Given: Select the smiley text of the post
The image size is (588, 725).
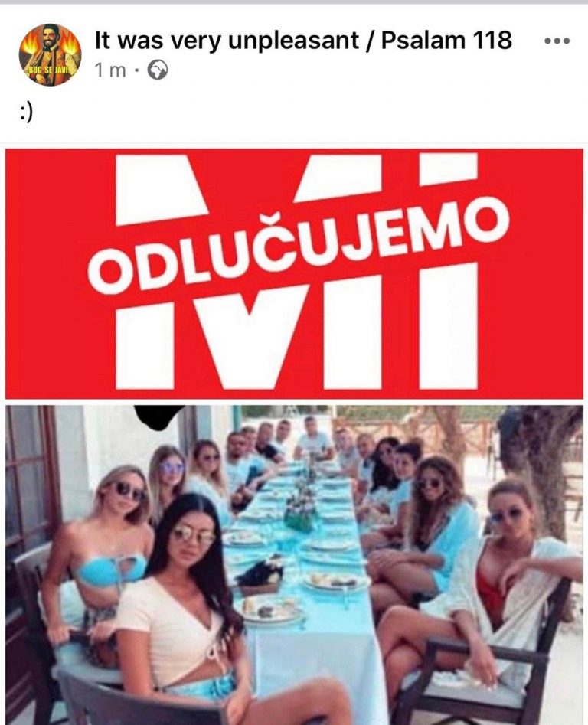Looking at the screenshot, I should click(26, 114).
